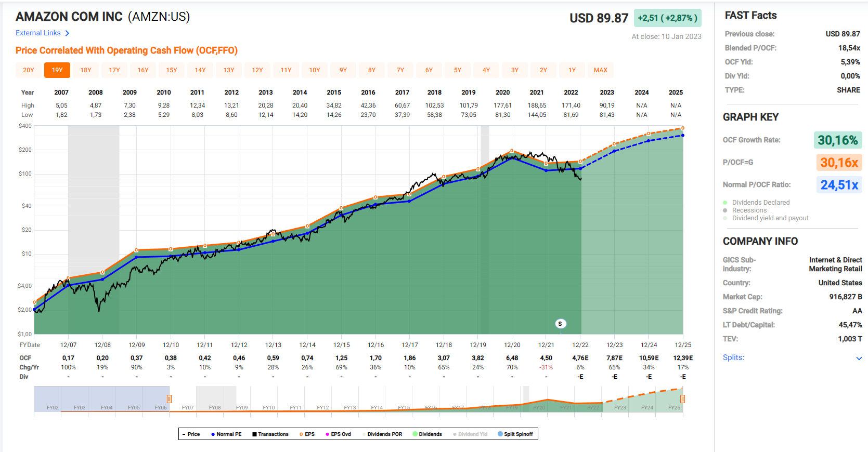This screenshot has height=452, width=868.
Task: Toggle the Price series in the legend
Action: (x=191, y=434)
